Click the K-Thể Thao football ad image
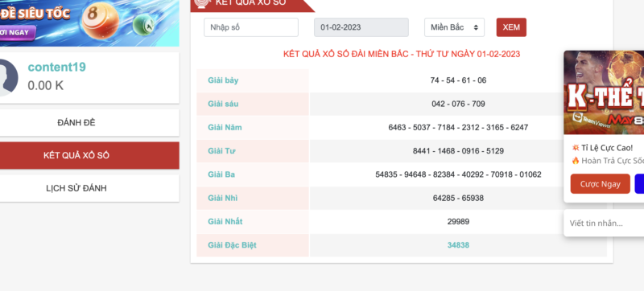Viewport: 644px width, 291px height. pos(604,92)
